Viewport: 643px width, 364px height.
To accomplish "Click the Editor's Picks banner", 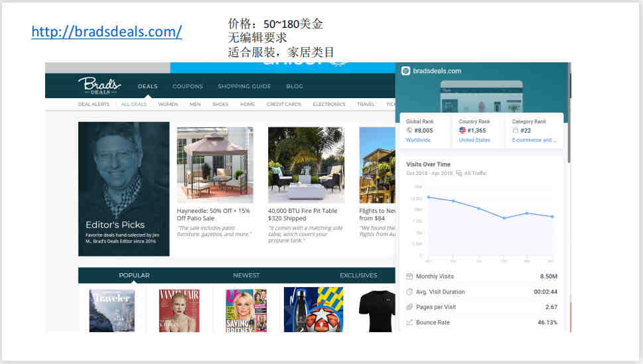I will [124, 189].
